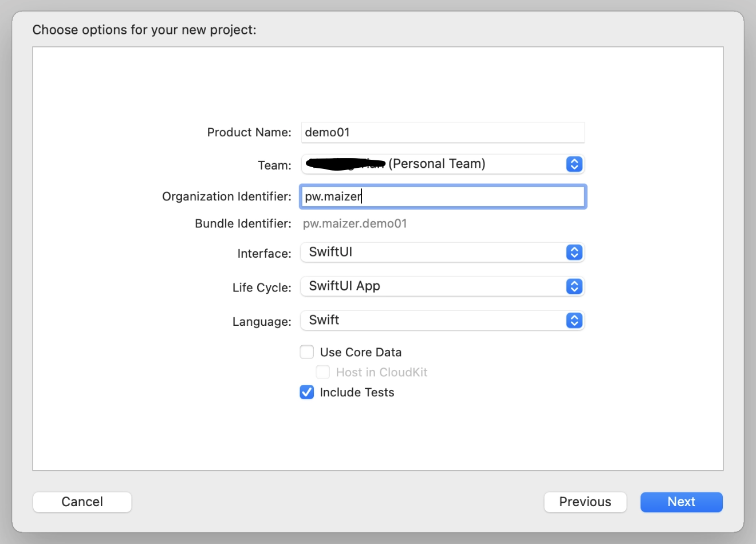Click the blue chevron icon beside SwiftUI
This screenshot has width=756, height=544.
point(574,253)
